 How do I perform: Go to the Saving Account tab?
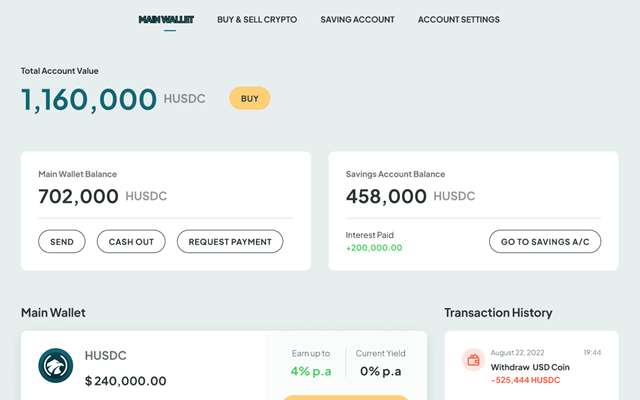[x=357, y=20]
